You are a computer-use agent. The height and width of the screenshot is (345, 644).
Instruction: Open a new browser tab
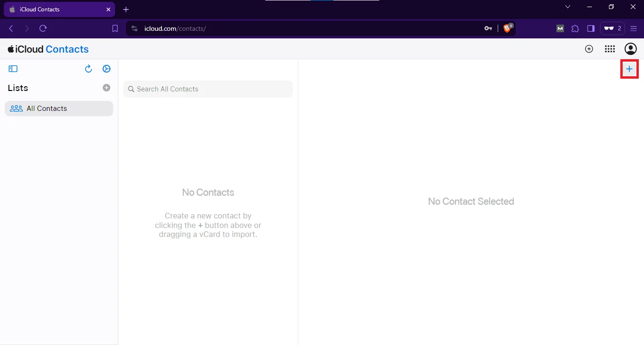pyautogui.click(x=126, y=9)
